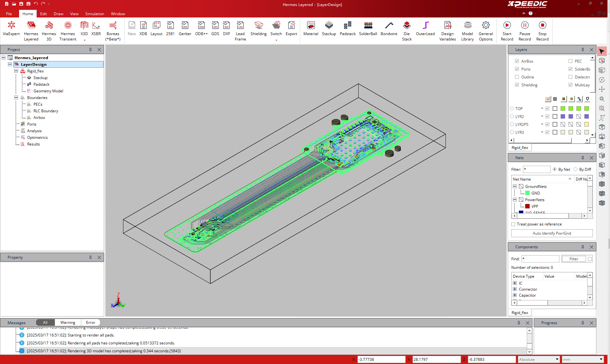The width and height of the screenshot is (610, 364).
Task: Import an XDB file
Action: coord(143,28)
